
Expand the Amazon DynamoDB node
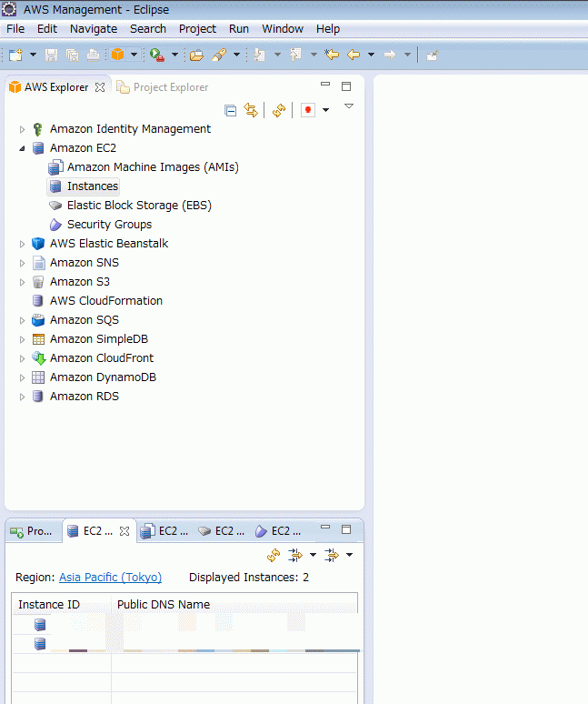pyautogui.click(x=22, y=377)
